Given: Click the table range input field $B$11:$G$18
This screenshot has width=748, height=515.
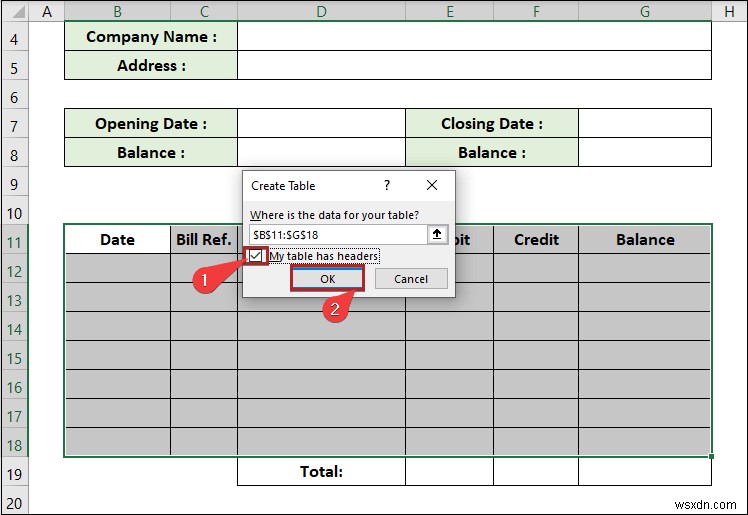Looking at the screenshot, I should [338, 235].
